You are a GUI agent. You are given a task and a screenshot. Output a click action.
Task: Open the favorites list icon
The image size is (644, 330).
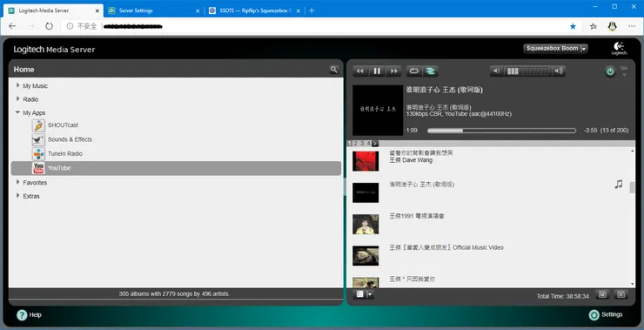(594, 26)
